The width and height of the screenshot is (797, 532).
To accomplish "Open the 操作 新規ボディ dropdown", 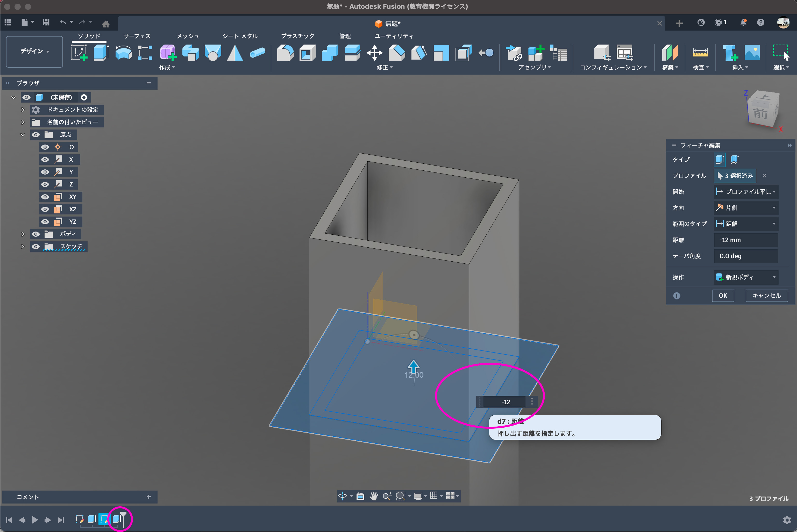I will point(746,277).
